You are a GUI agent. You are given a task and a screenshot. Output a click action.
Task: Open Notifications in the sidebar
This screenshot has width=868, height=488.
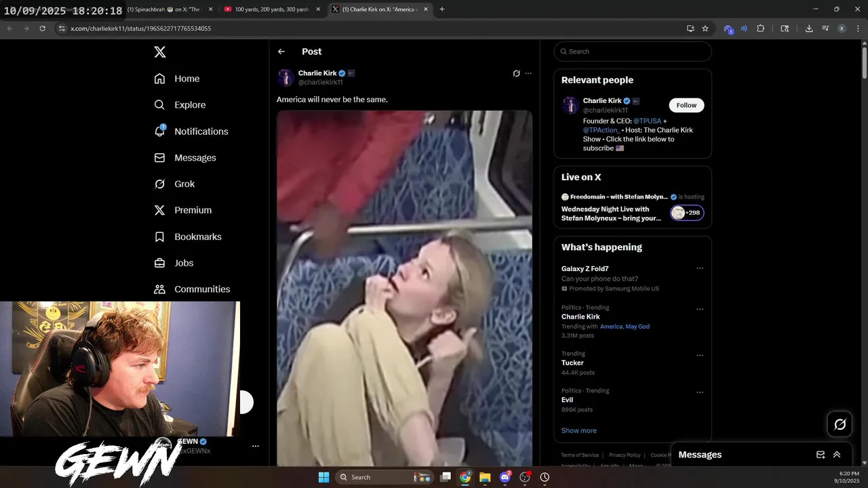(191, 131)
